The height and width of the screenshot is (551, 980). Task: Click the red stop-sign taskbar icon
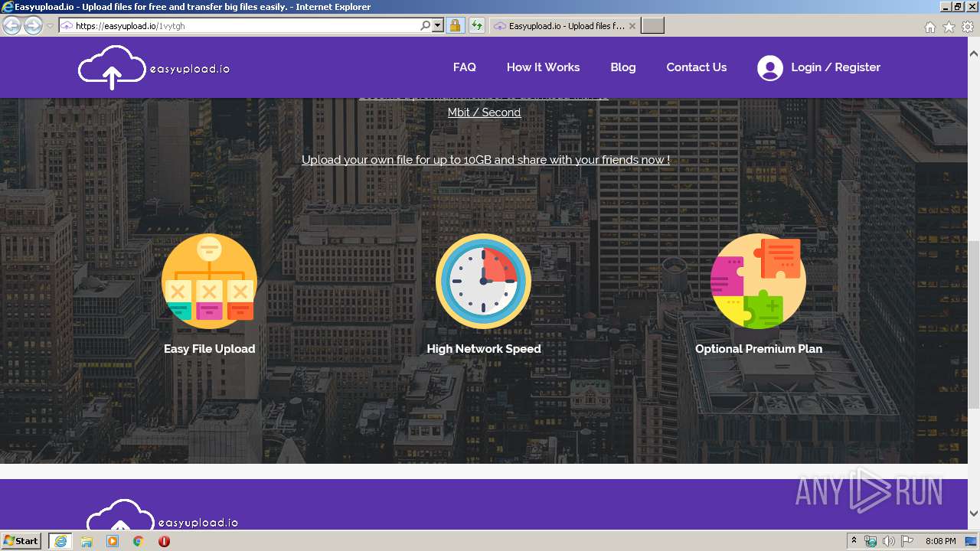click(x=164, y=541)
